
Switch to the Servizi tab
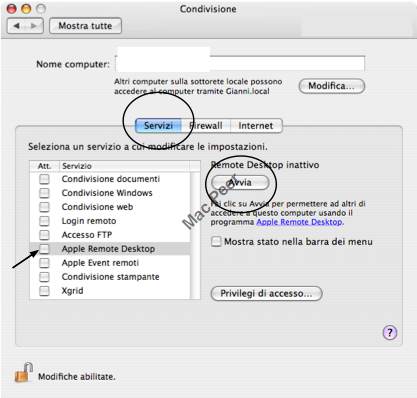158,126
